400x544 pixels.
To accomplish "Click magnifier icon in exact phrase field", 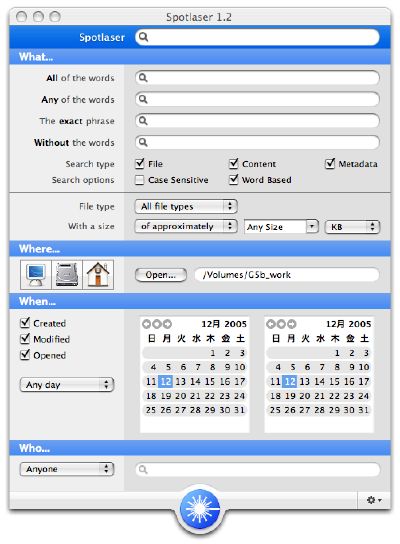I will pyautogui.click(x=143, y=121).
